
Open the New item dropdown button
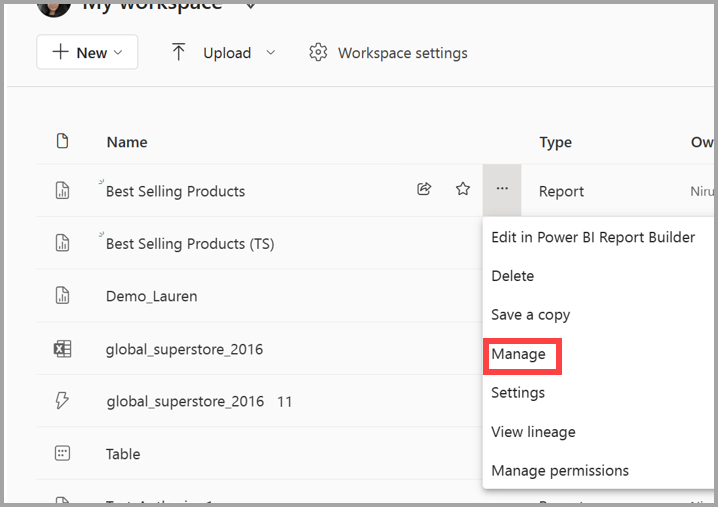tap(87, 52)
